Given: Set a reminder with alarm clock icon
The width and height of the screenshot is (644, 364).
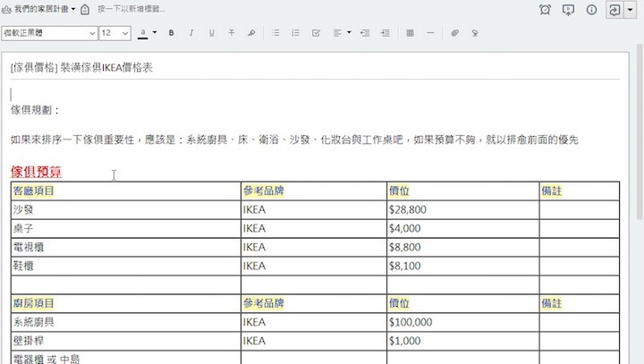Looking at the screenshot, I should (546, 10).
